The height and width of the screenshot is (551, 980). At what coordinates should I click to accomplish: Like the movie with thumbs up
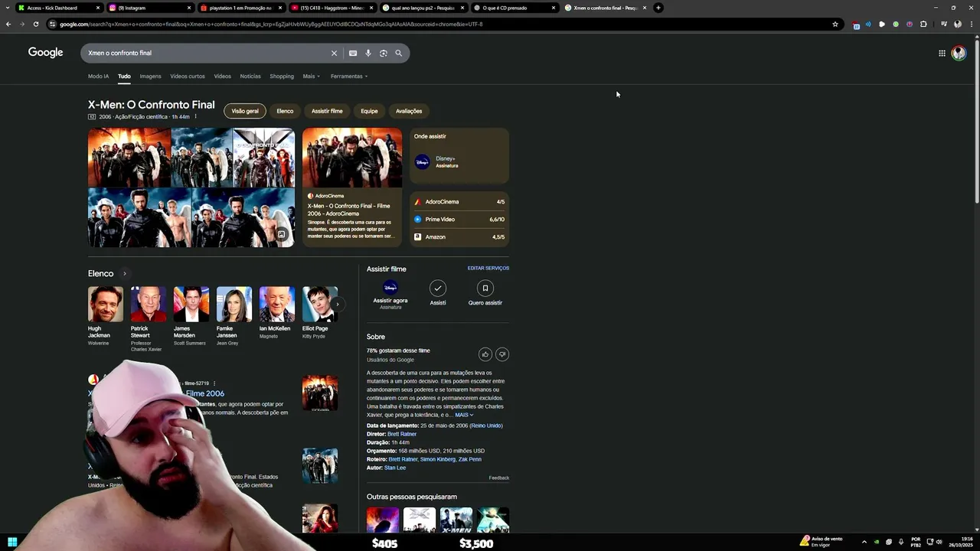[485, 354]
